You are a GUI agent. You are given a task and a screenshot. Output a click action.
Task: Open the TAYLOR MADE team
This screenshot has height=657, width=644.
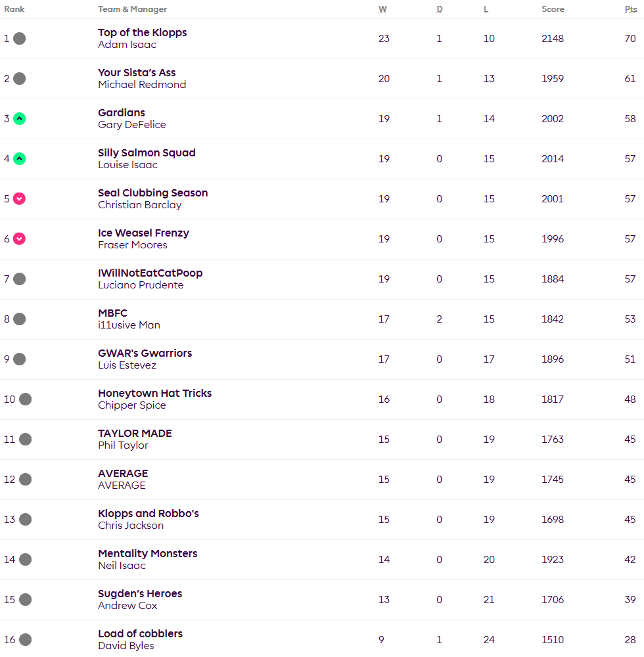[135, 434]
